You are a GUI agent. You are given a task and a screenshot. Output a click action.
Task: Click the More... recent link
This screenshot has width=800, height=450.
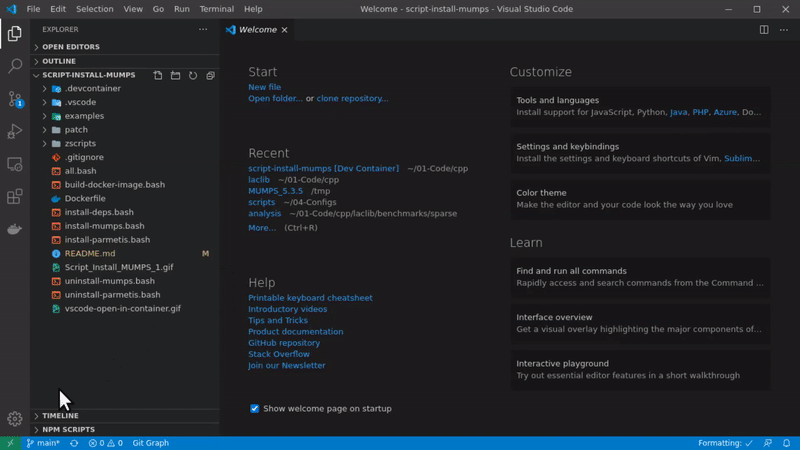coord(262,228)
